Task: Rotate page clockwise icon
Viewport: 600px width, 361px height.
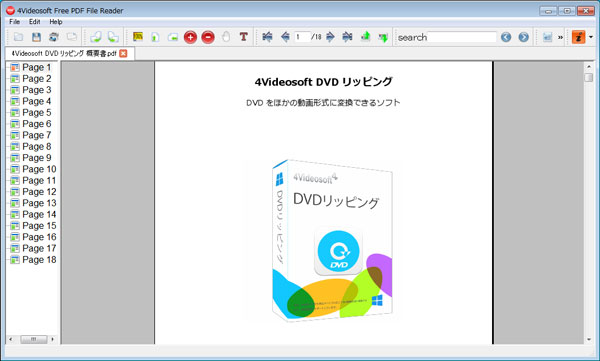Action: [x=113, y=37]
